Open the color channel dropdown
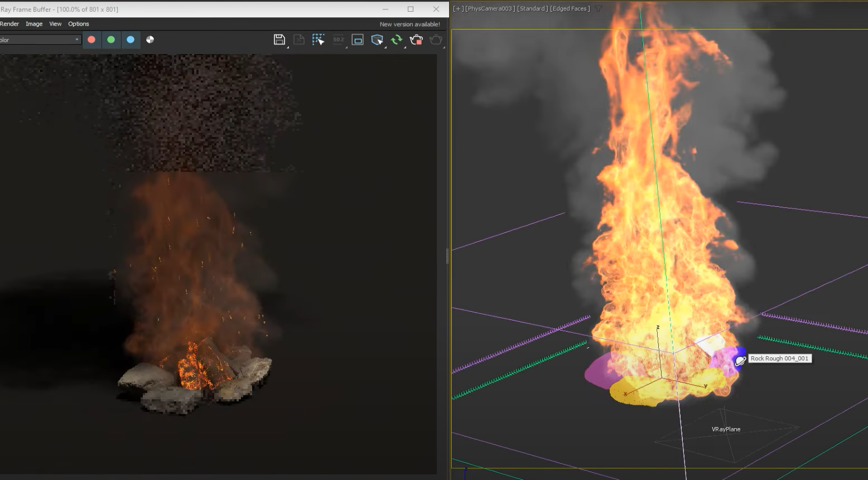 78,40
